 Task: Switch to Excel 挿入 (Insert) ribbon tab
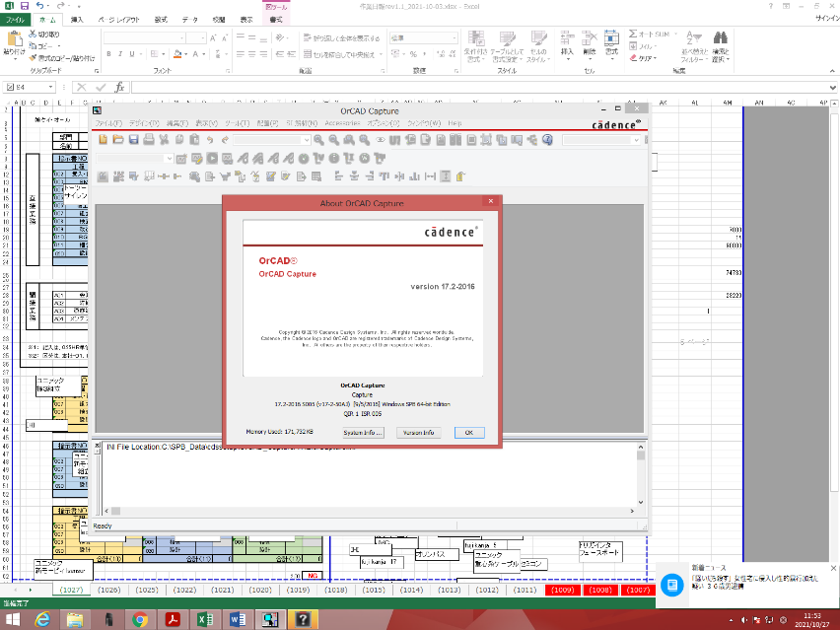click(x=77, y=20)
